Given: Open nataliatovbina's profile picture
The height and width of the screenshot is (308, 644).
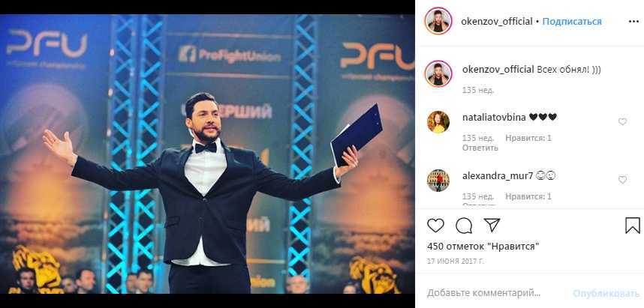Looking at the screenshot, I should click(x=438, y=122).
